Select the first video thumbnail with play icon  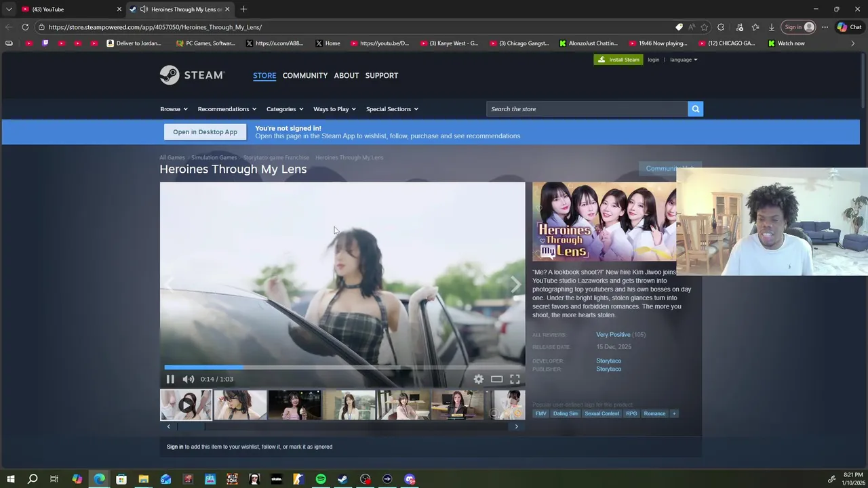(x=186, y=405)
